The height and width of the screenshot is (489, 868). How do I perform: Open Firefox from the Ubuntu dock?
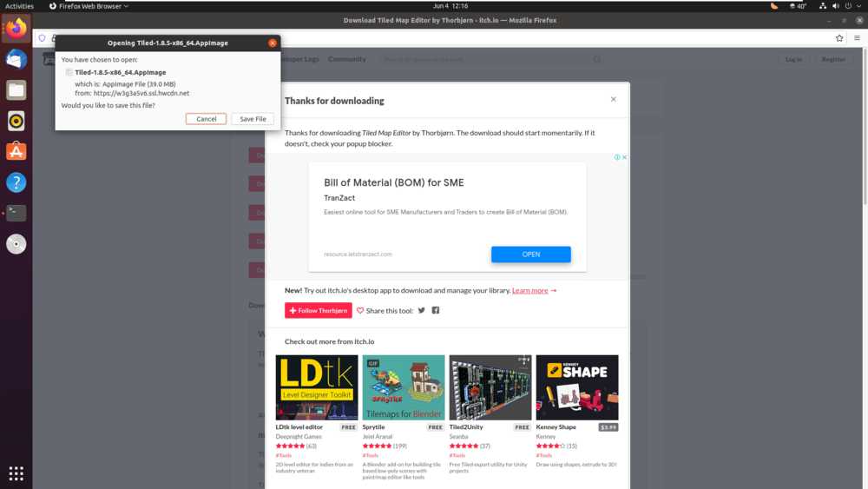pos(16,28)
